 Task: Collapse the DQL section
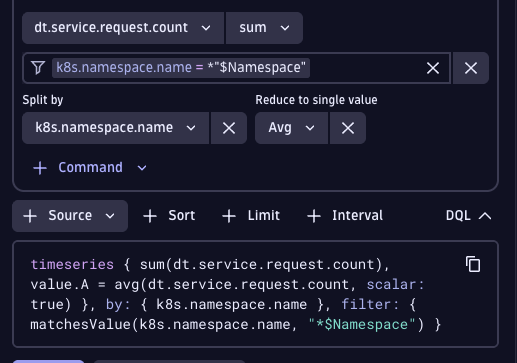[468, 216]
